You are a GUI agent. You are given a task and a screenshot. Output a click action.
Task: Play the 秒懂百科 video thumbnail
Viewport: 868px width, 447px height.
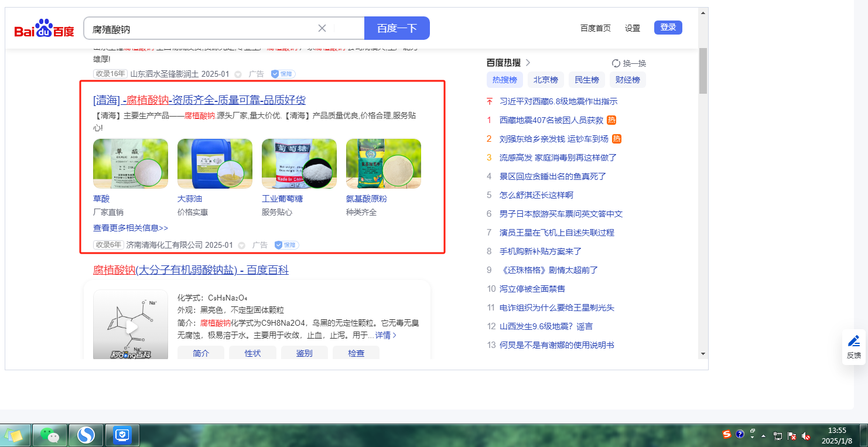click(x=131, y=325)
